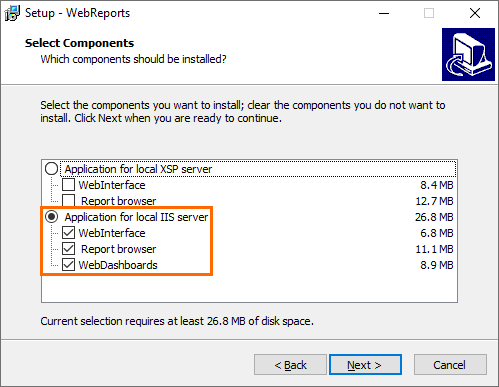Close the Setup - WebReports window
Image resolution: width=499 pixels, height=387 pixels.
tap(475, 13)
